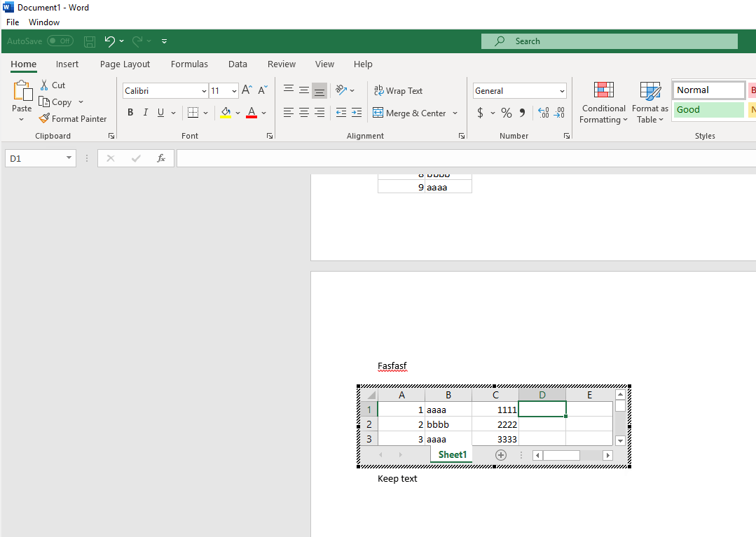This screenshot has width=756, height=537.
Task: Toggle AutoSave switch
Action: (60, 41)
